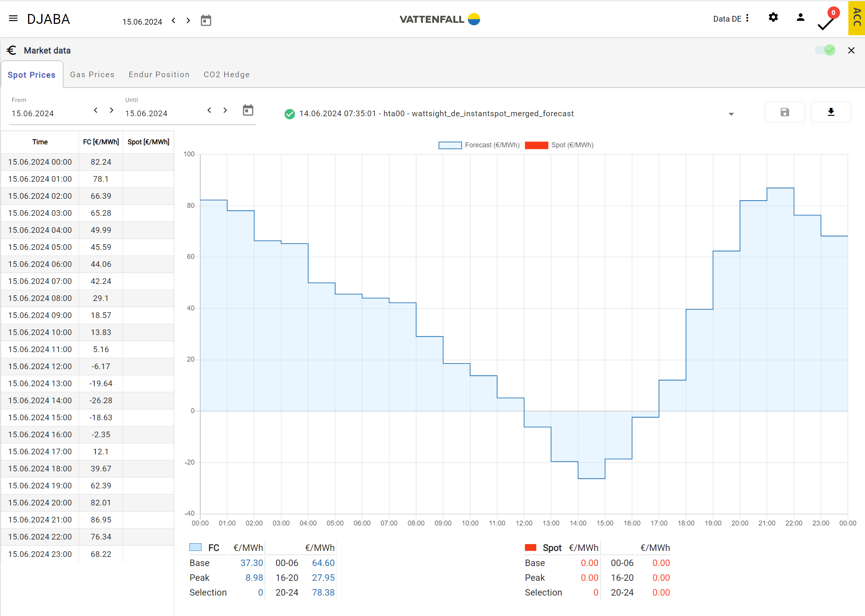Click the red Spot color swatch in summary

[530, 547]
